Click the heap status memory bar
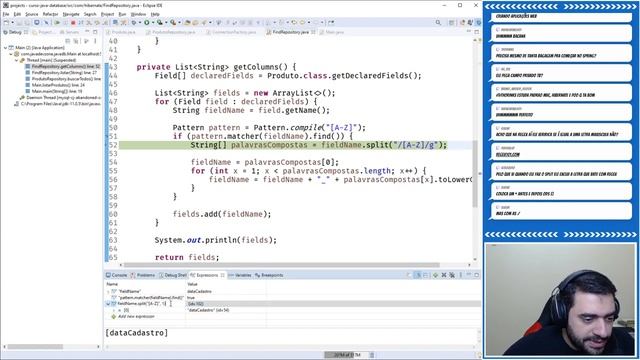Viewport: 640px width, 360px height. (x=346, y=355)
